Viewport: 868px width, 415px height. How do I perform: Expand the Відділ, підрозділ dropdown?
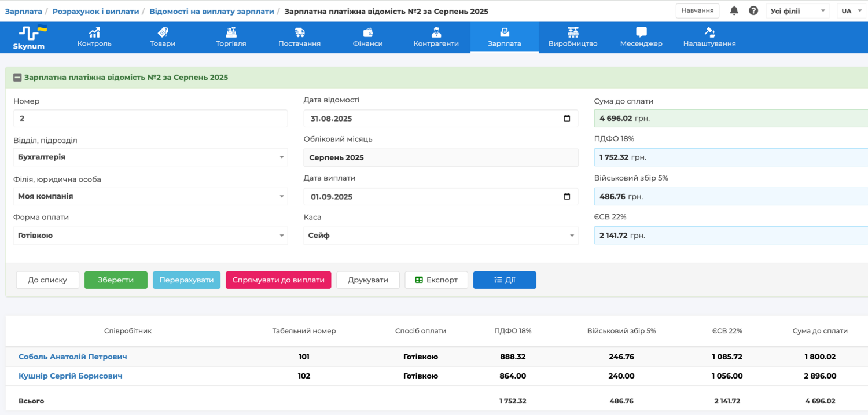click(x=282, y=157)
